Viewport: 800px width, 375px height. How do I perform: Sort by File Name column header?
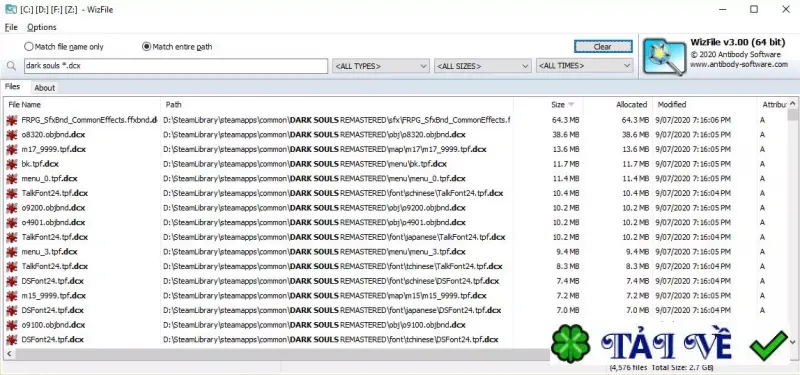pyautogui.click(x=24, y=105)
